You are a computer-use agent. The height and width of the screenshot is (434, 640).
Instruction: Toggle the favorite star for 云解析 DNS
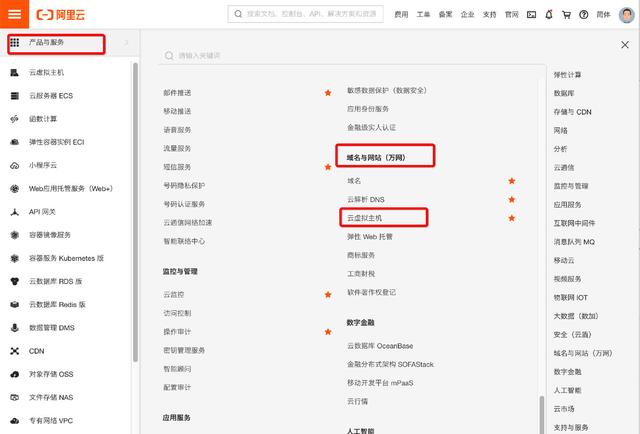tap(512, 200)
